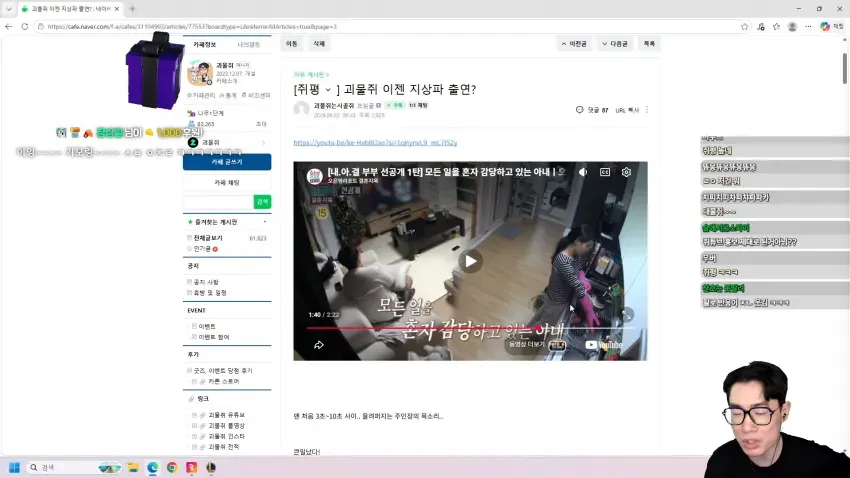Open 통계 statistics link
The height and width of the screenshot is (478, 850).
point(228,95)
